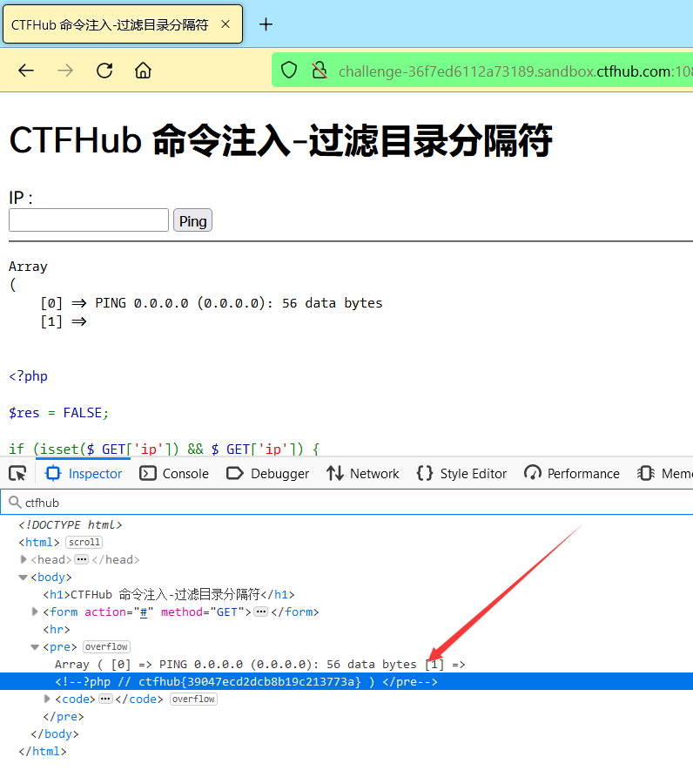Click the scroll badge next to html
The image size is (693, 784).
pyautogui.click(x=84, y=542)
